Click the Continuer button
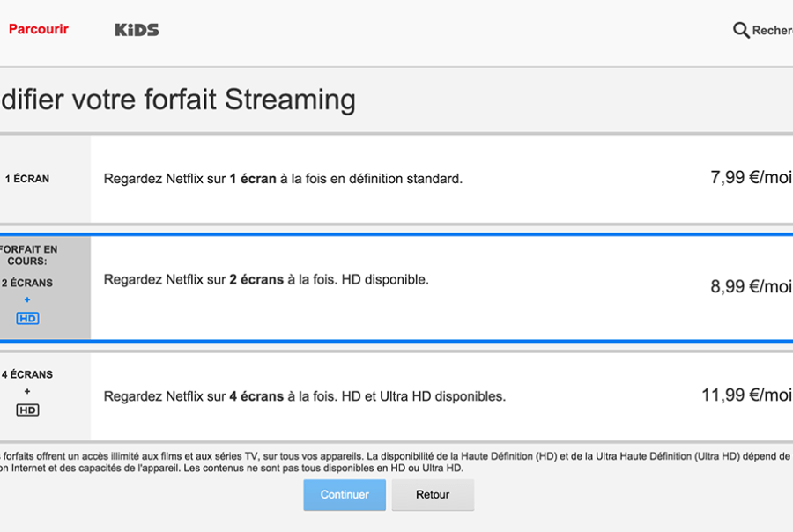Screen dimensions: 793x532 tap(345, 495)
